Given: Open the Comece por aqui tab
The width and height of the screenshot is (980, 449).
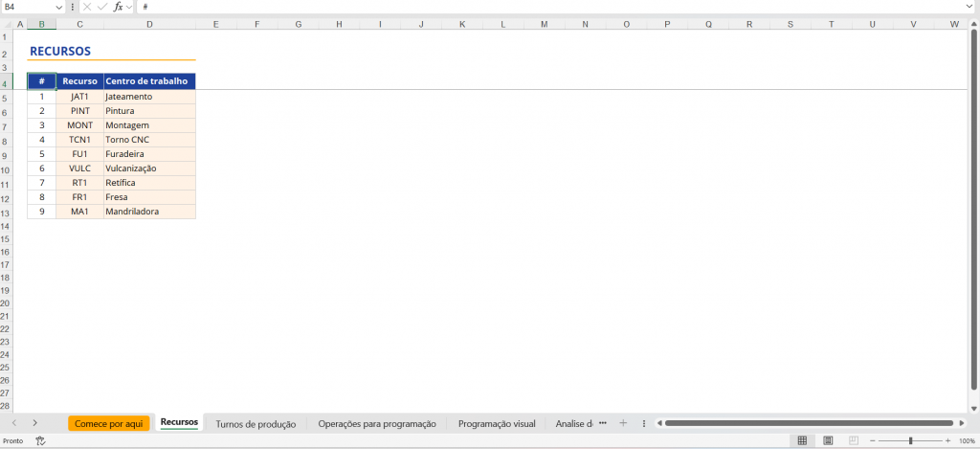Looking at the screenshot, I should click(108, 423).
